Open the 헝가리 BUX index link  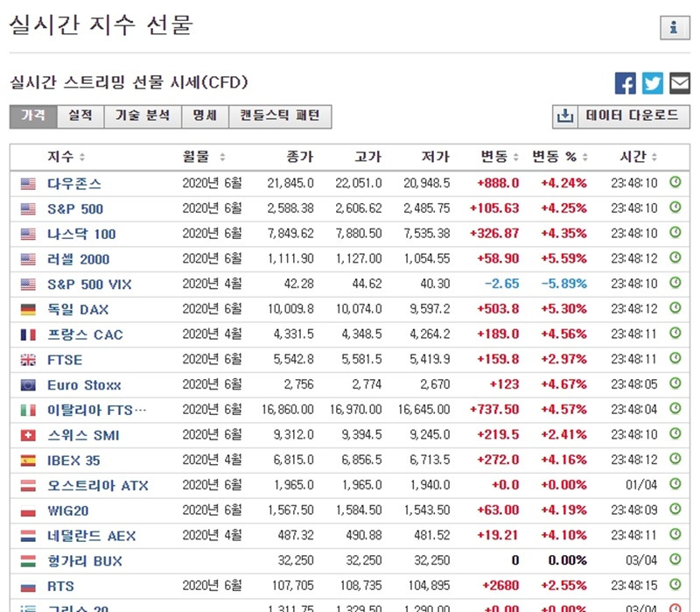coord(85,561)
